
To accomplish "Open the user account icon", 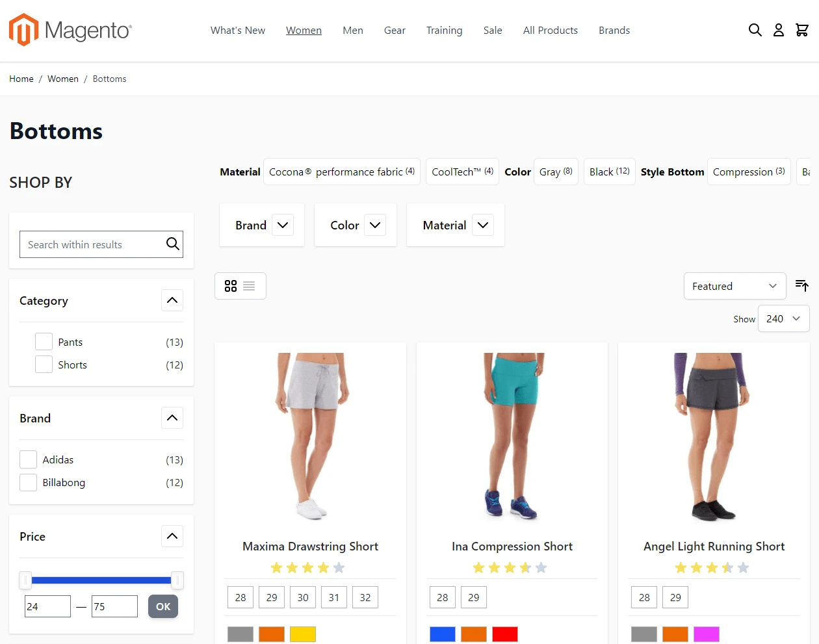I will tap(778, 30).
